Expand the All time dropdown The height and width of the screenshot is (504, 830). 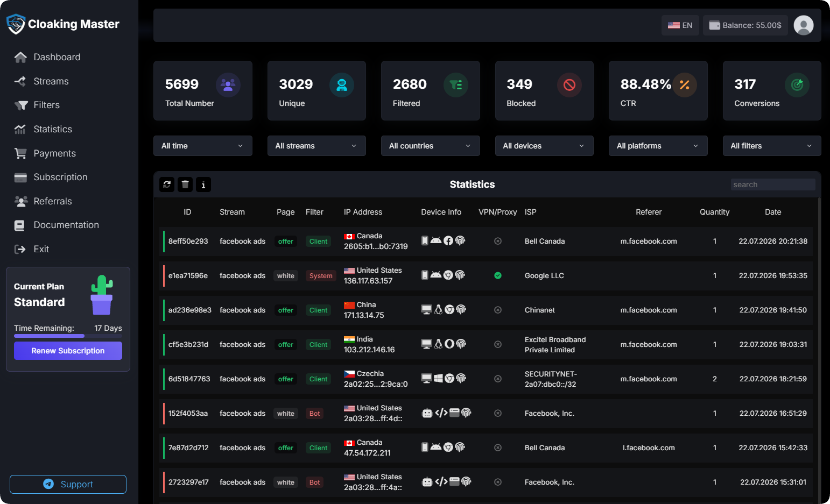[203, 146]
